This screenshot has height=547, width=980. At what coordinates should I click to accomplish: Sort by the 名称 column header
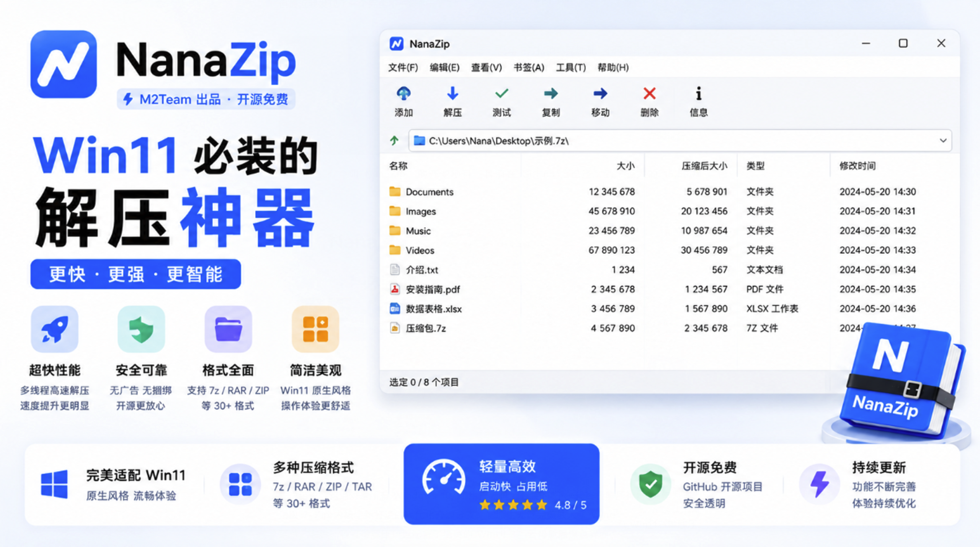(398, 166)
